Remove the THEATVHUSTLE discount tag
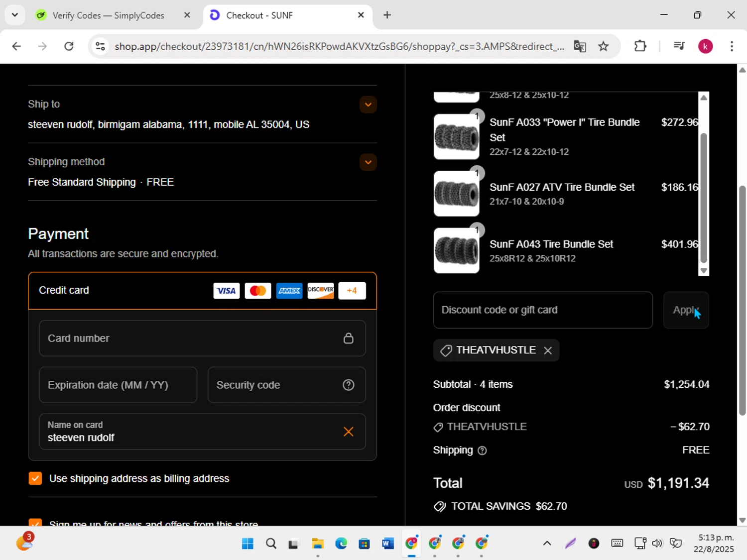Viewport: 747px width, 560px height. point(548,350)
